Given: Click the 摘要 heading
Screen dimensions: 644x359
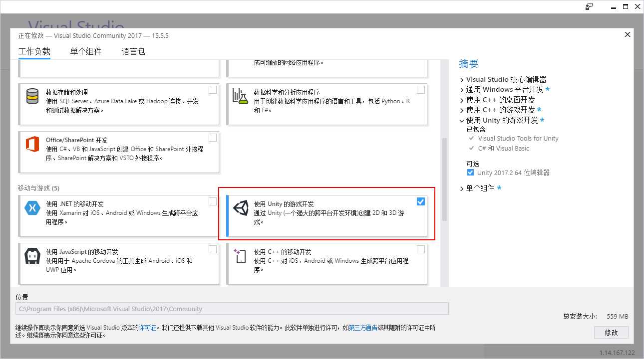Looking at the screenshot, I should pos(469,64).
